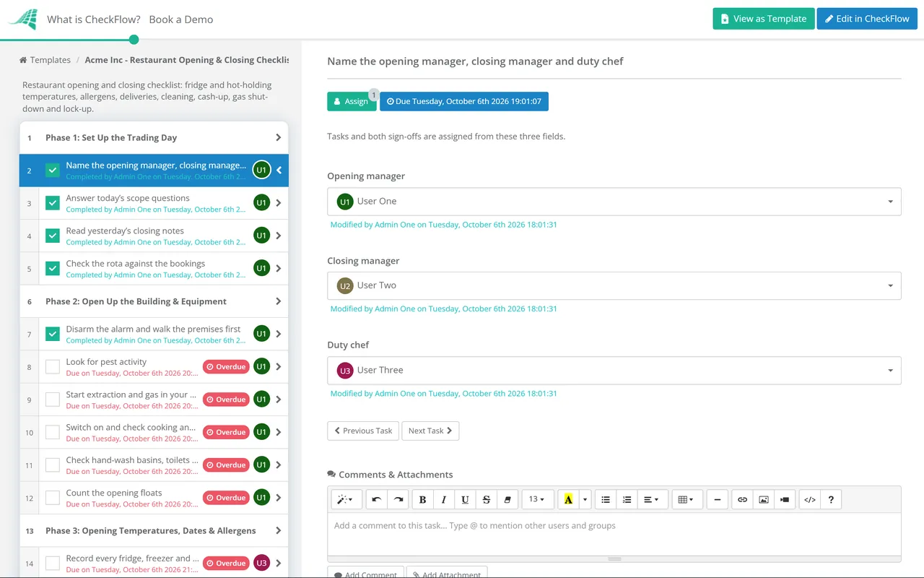Viewport: 924px width, 578px height.
Task: Insert an unordered bullet list
Action: pyautogui.click(x=606, y=499)
